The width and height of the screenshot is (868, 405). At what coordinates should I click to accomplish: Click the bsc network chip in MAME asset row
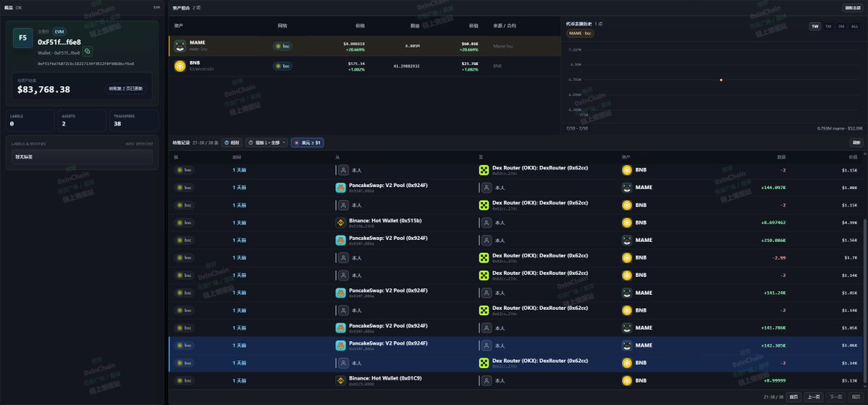point(283,46)
